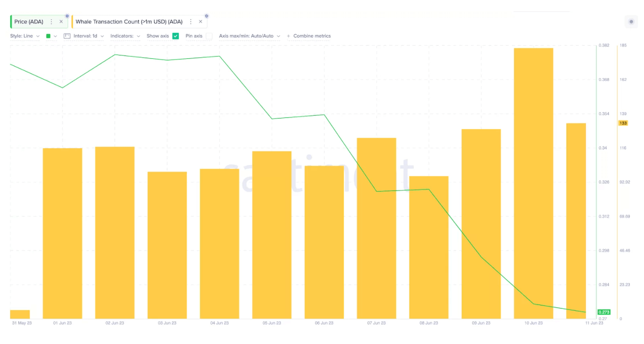Expand the Indicators dropdown
644x344 pixels.
click(x=125, y=36)
